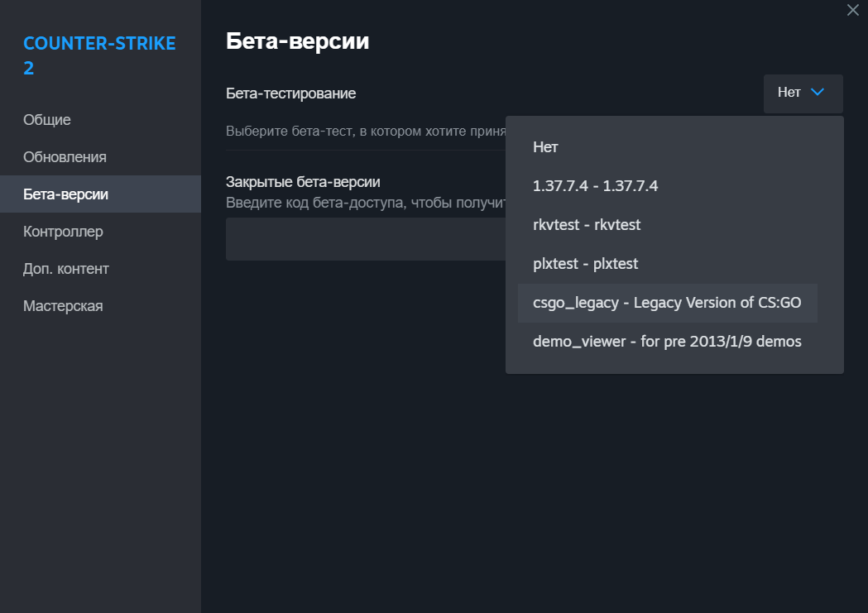The height and width of the screenshot is (613, 868).
Task: Click the Выберите бета-тест description text
Action: click(366, 131)
